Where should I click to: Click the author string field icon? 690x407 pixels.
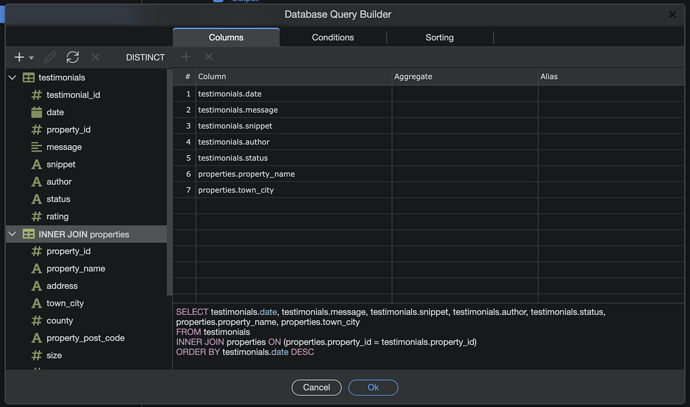coord(37,182)
